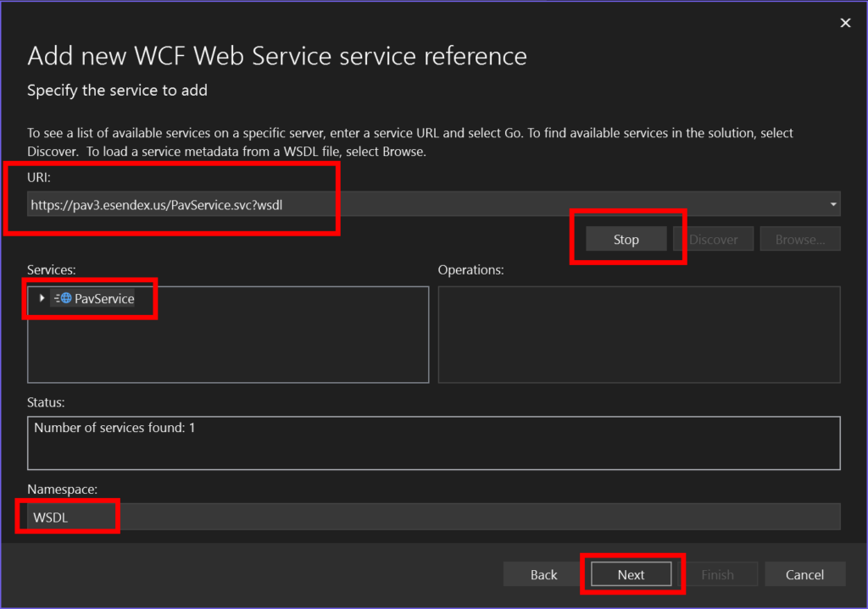The height and width of the screenshot is (609, 868).
Task: Click the Status message box
Action: coord(433,442)
